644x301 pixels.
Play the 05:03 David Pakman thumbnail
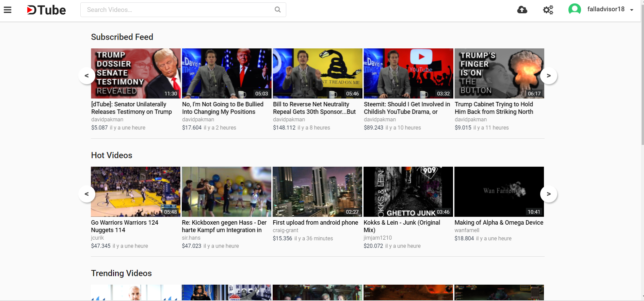click(227, 73)
